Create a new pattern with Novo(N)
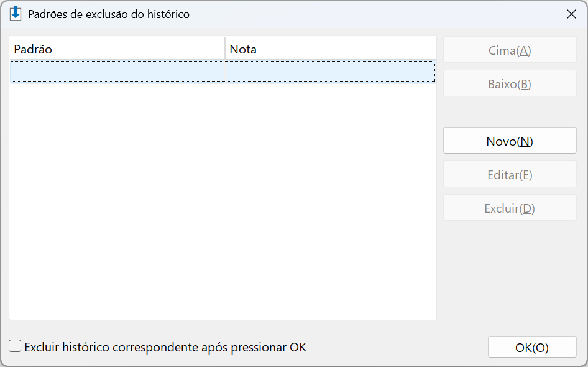This screenshot has height=367, width=588. click(x=510, y=141)
